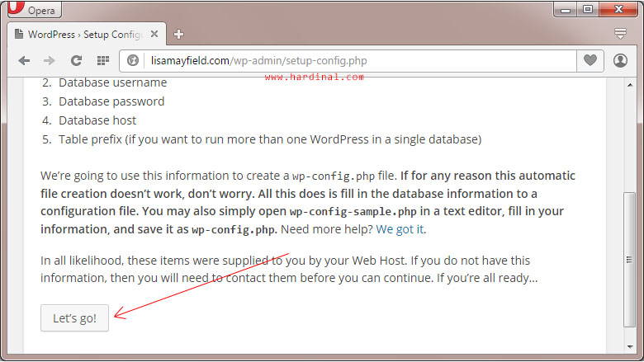Reload the page with refresh icon
This screenshot has height=362, width=644.
77,61
